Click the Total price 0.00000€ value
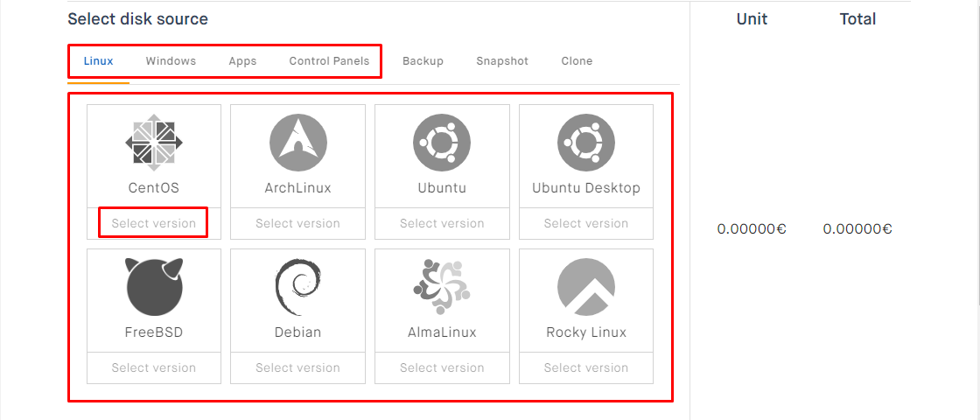This screenshot has height=420, width=980. coord(857,229)
